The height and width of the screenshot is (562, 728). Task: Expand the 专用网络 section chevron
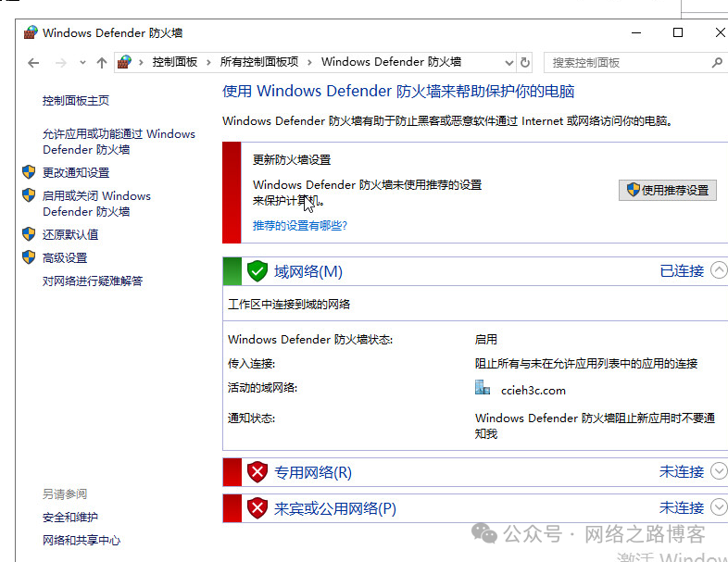(719, 471)
